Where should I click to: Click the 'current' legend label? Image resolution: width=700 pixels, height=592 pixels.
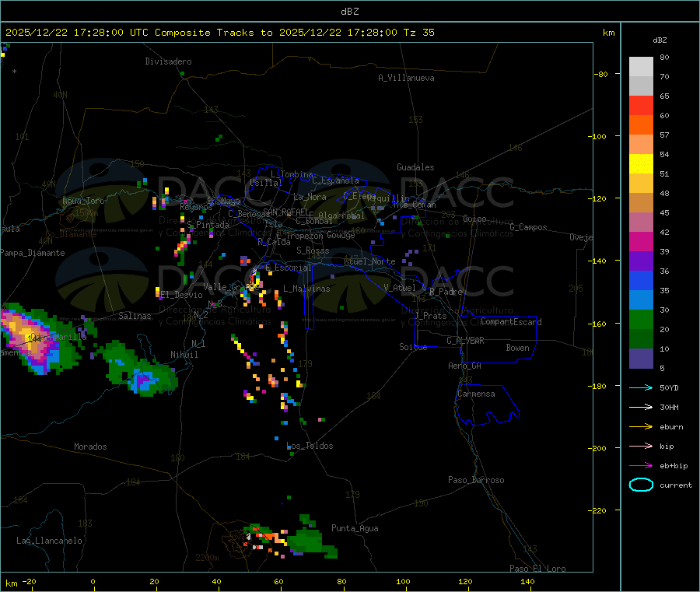point(676,485)
